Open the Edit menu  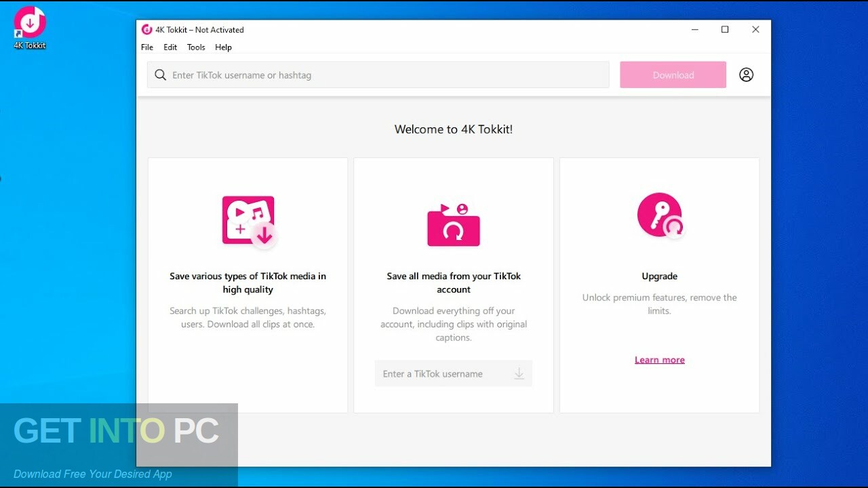click(170, 47)
